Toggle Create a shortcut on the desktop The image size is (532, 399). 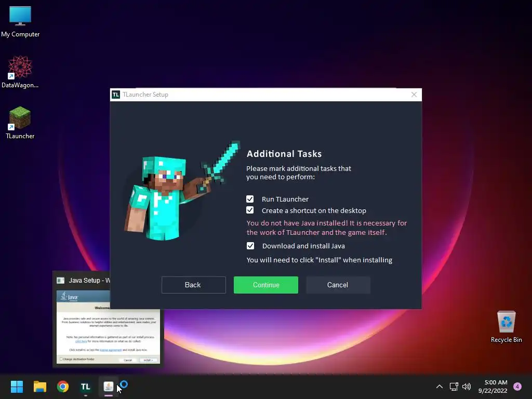tap(250, 210)
